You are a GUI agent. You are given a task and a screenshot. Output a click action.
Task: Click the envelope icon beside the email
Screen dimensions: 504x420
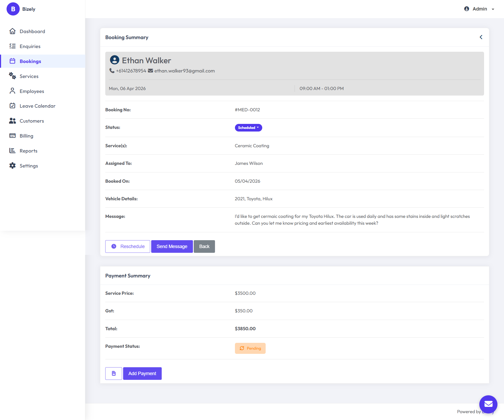coord(150,71)
